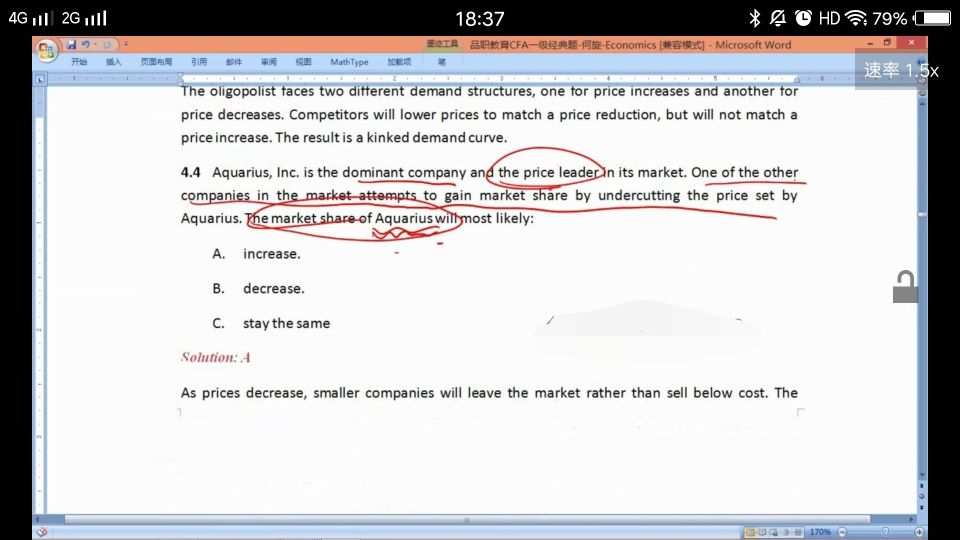Open the 插入 ribbon tab
This screenshot has width=960, height=540.
coord(113,62)
